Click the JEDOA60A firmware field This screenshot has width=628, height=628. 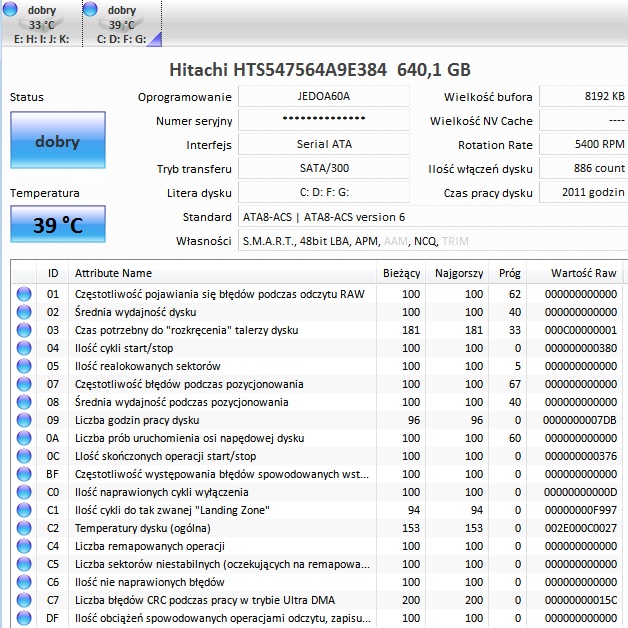pos(324,97)
